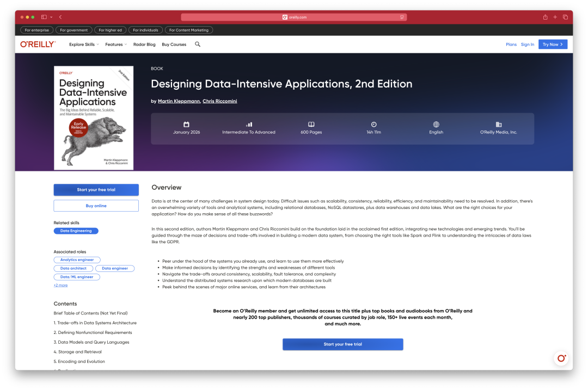This screenshot has width=588, height=390.
Task: Select the Data Engineering skill tag
Action: [76, 231]
